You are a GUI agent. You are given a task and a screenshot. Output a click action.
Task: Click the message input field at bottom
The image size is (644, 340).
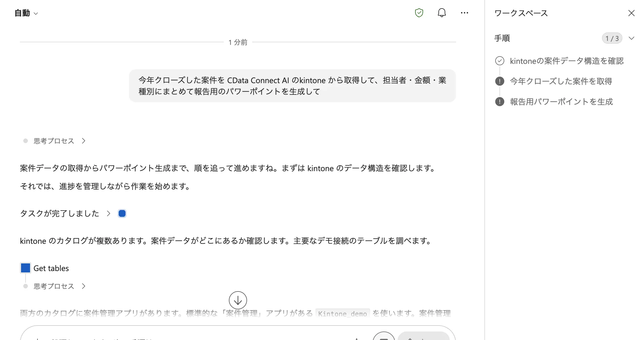click(x=238, y=333)
